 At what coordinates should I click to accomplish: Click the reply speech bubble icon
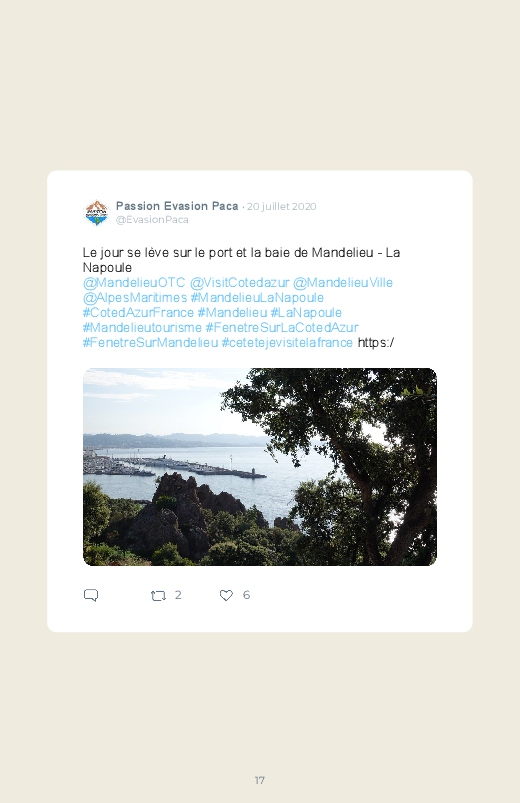[x=91, y=595]
